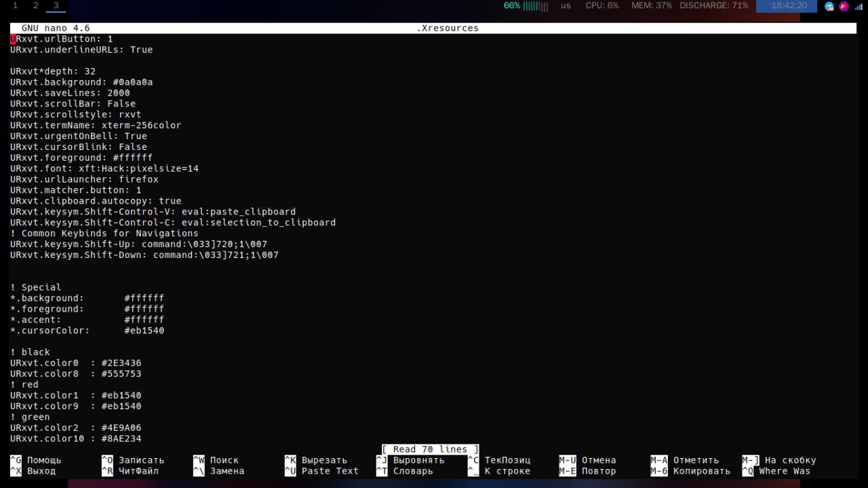Click the URxvt.color1 : #eb1540 line

coord(76,396)
